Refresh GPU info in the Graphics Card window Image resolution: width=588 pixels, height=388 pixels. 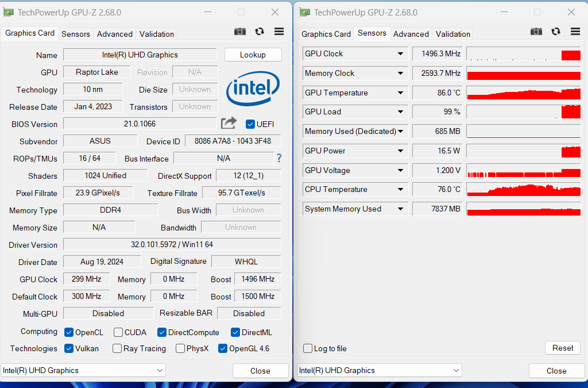260,32
